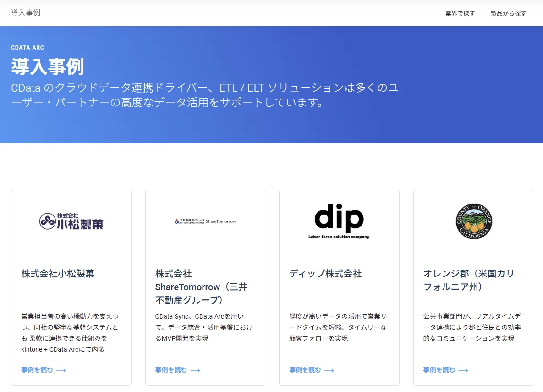Click 事例を読む under 小松製菓 card

pyautogui.click(x=37, y=370)
